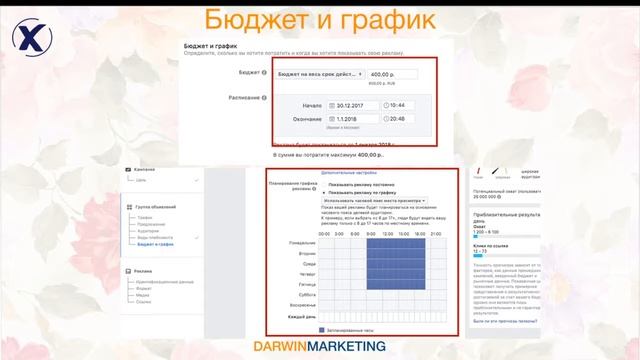
Task: Click the Воскресенье row label
Action: coord(302,305)
